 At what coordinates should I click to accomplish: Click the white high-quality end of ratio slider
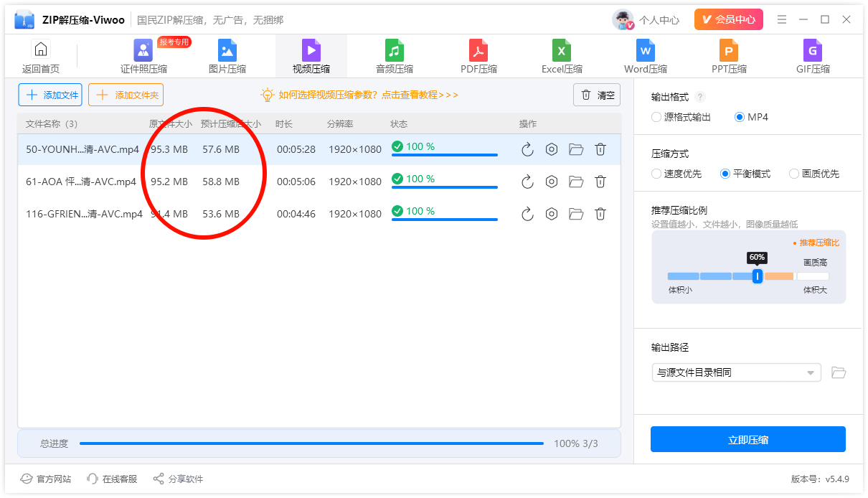coord(813,276)
